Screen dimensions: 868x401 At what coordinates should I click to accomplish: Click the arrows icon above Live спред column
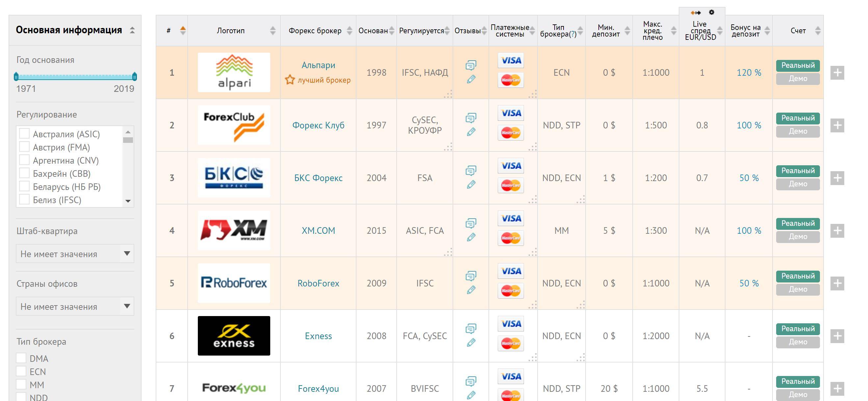click(696, 13)
